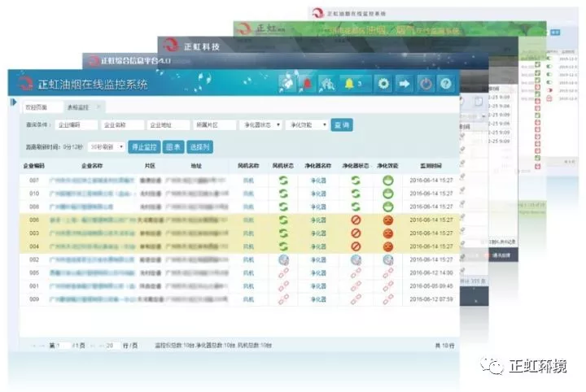Open the 净化器状态 dropdown
The width and height of the screenshot is (586, 392).
tap(261, 125)
